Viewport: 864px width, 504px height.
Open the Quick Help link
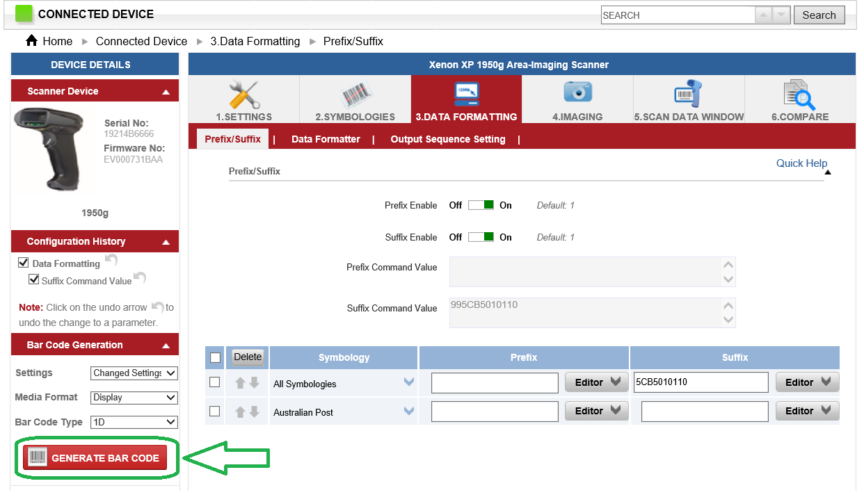[x=801, y=163]
